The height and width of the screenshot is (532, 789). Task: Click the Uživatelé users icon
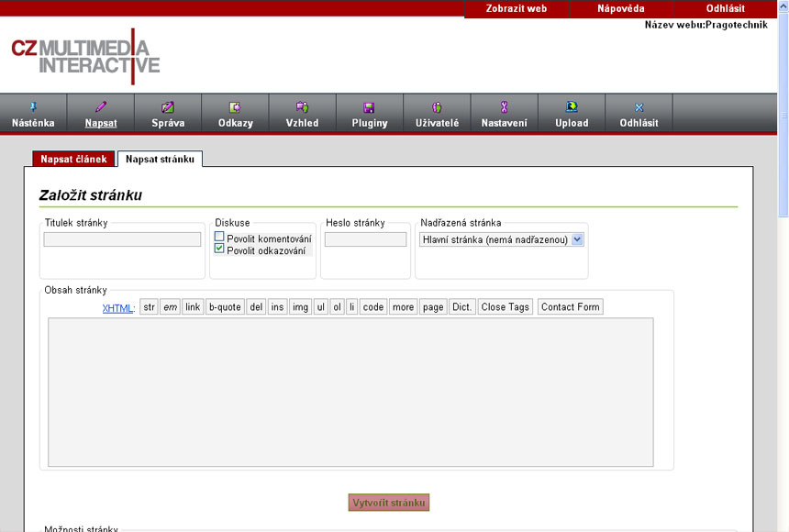click(x=437, y=106)
